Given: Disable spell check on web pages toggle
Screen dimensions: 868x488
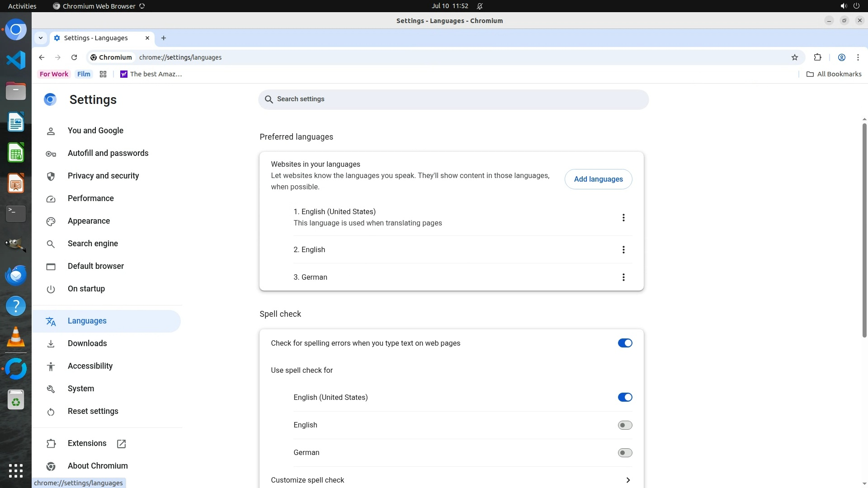Looking at the screenshot, I should pyautogui.click(x=625, y=343).
